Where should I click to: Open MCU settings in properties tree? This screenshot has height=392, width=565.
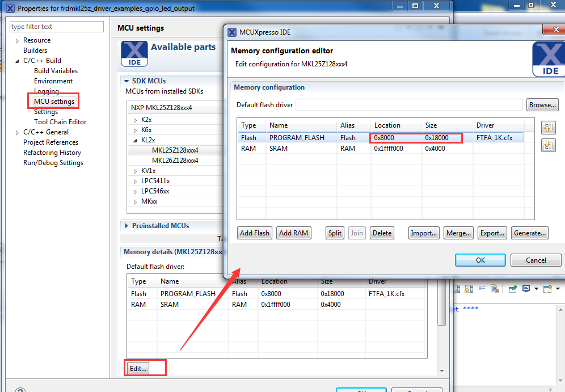pyautogui.click(x=54, y=101)
